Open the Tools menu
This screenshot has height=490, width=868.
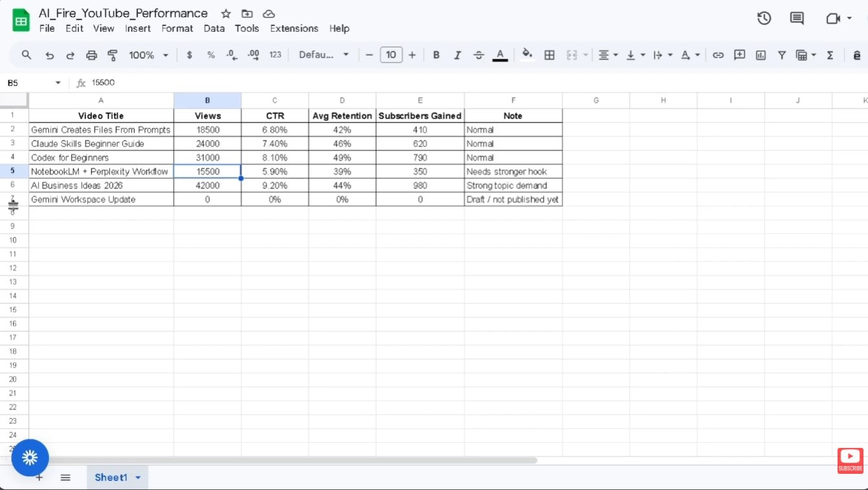click(x=247, y=28)
